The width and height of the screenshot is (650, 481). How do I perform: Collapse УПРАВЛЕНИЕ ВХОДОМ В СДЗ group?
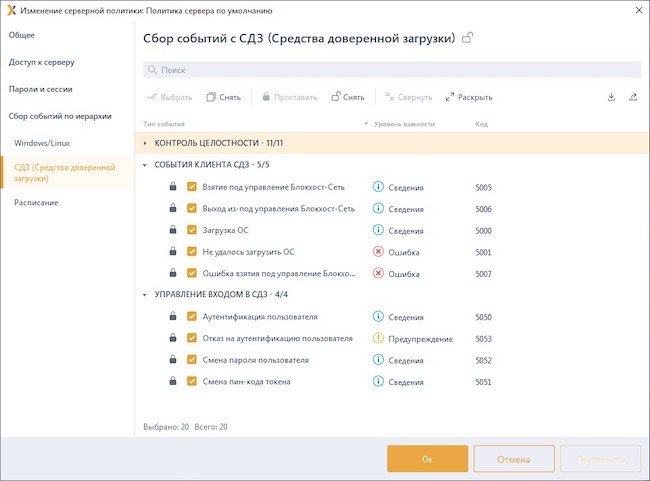[145, 295]
